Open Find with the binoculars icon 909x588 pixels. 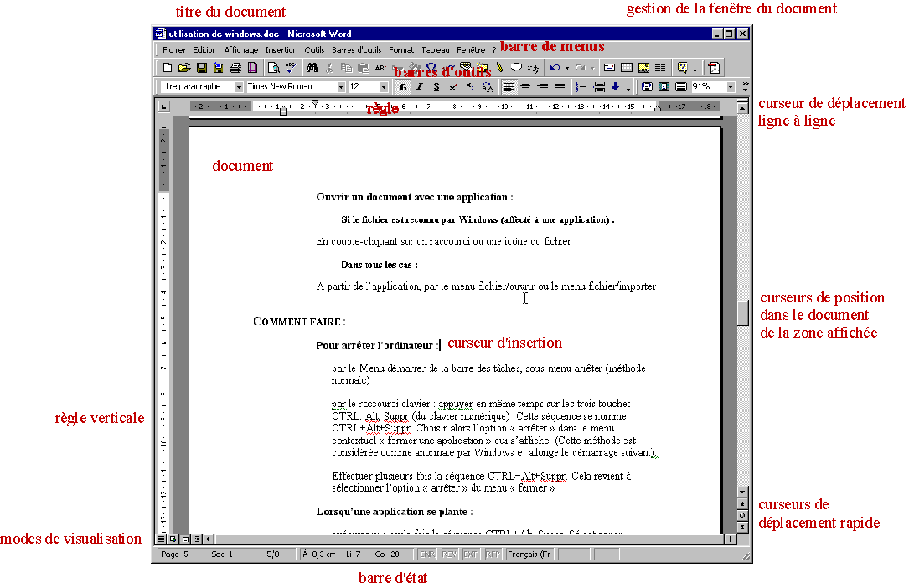click(312, 68)
